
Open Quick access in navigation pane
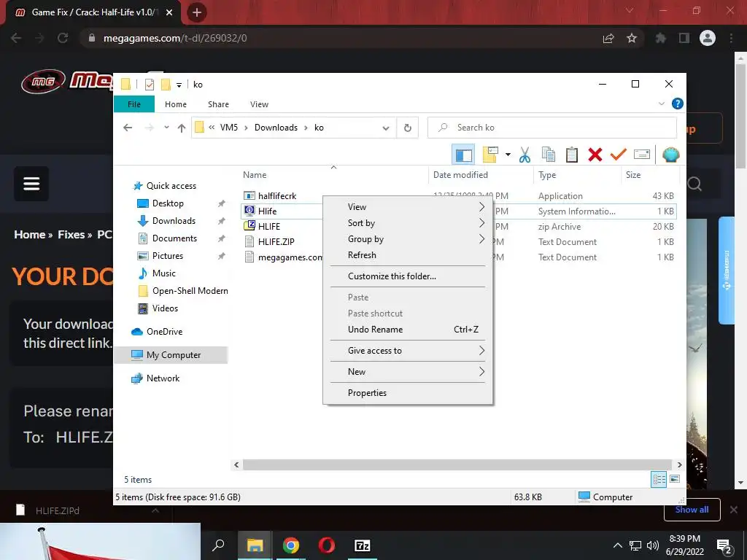pos(171,186)
